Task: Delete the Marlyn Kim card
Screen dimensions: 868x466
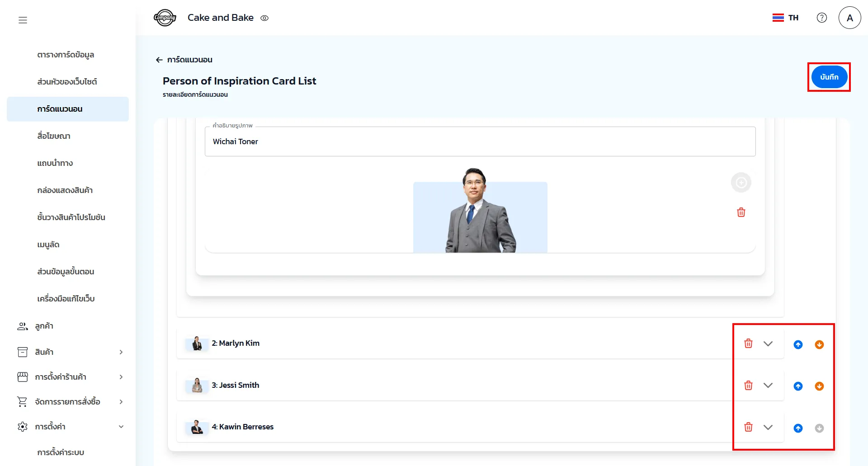Action: 748,344
